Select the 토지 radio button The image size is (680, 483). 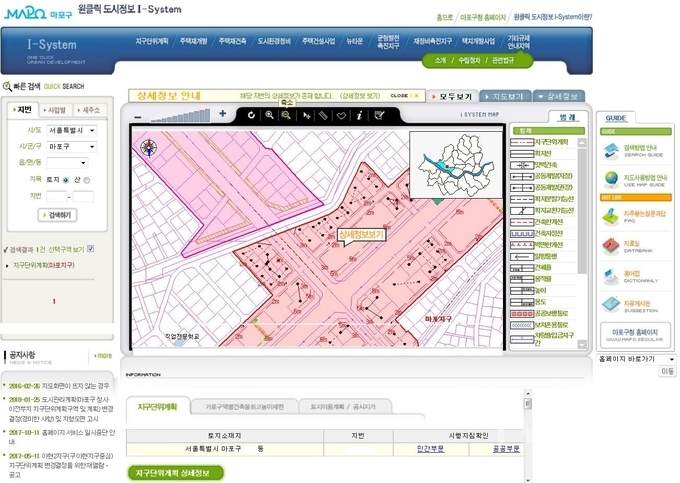(65, 180)
